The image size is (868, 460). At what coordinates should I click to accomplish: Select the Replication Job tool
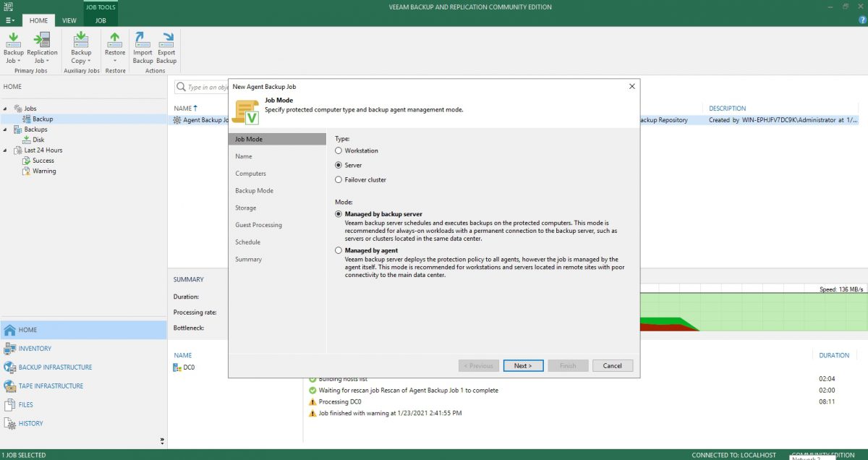[x=43, y=49]
